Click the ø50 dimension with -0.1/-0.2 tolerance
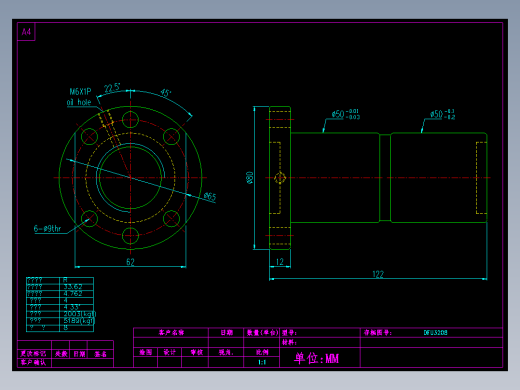 (x=442, y=114)
